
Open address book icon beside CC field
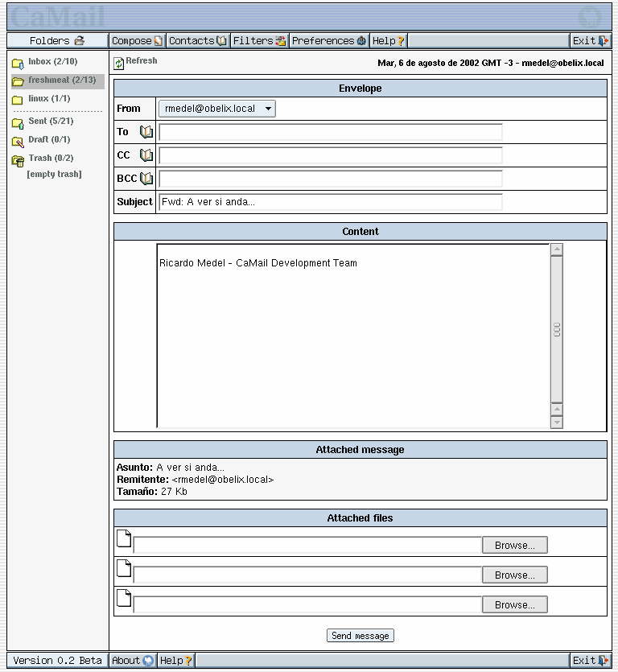(x=146, y=155)
